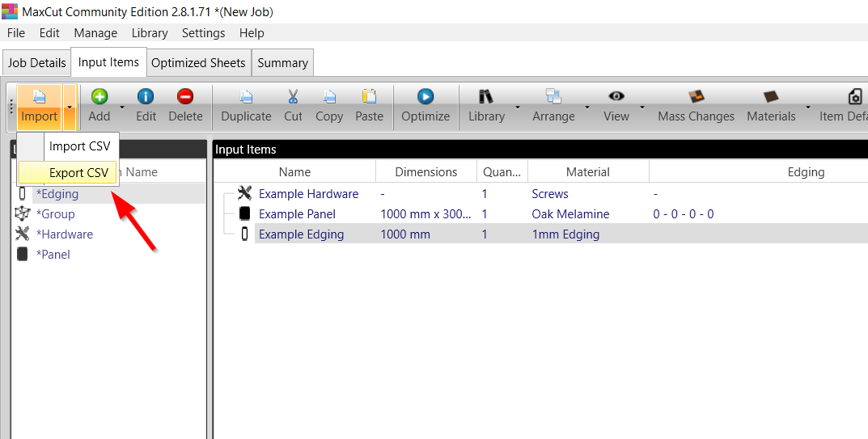Click the Example Panel black icon
This screenshot has height=439, width=868.
[244, 213]
